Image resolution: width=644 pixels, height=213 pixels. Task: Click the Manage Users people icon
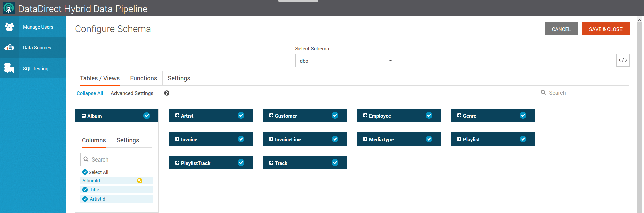pyautogui.click(x=9, y=27)
